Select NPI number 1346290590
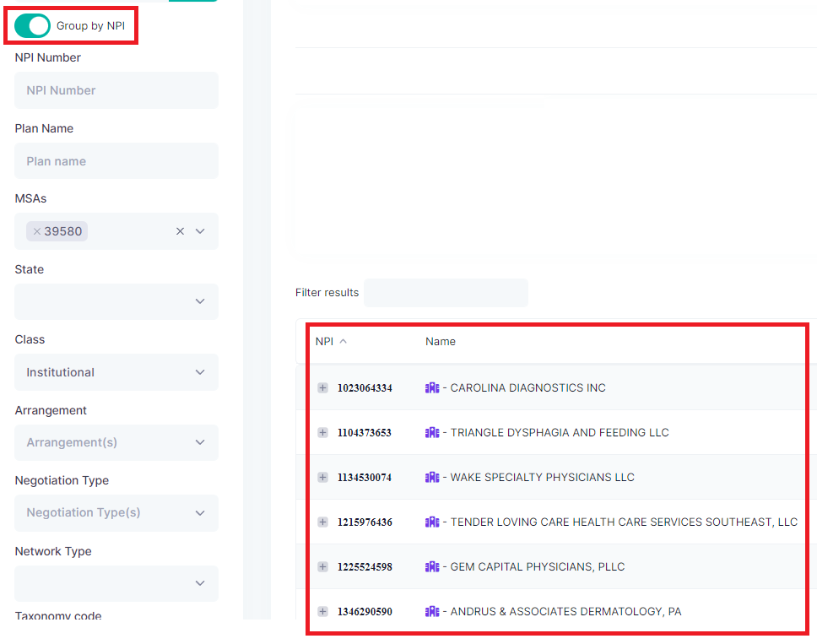 point(365,612)
